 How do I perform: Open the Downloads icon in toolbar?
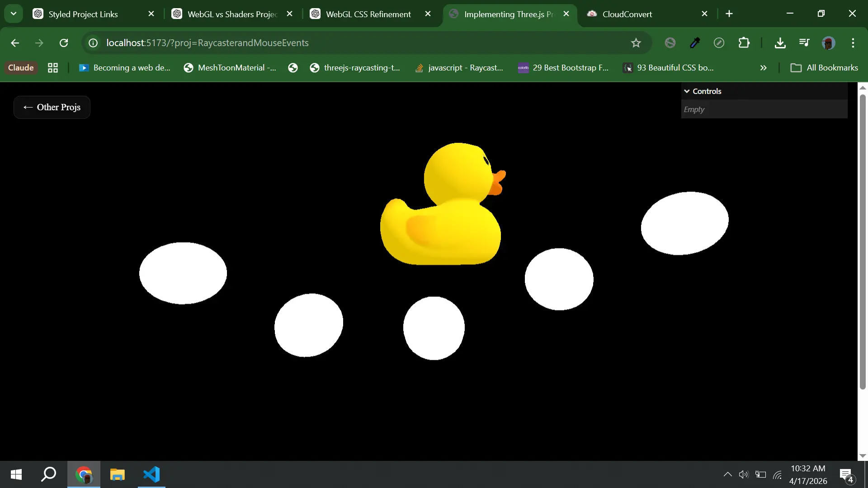tap(780, 43)
